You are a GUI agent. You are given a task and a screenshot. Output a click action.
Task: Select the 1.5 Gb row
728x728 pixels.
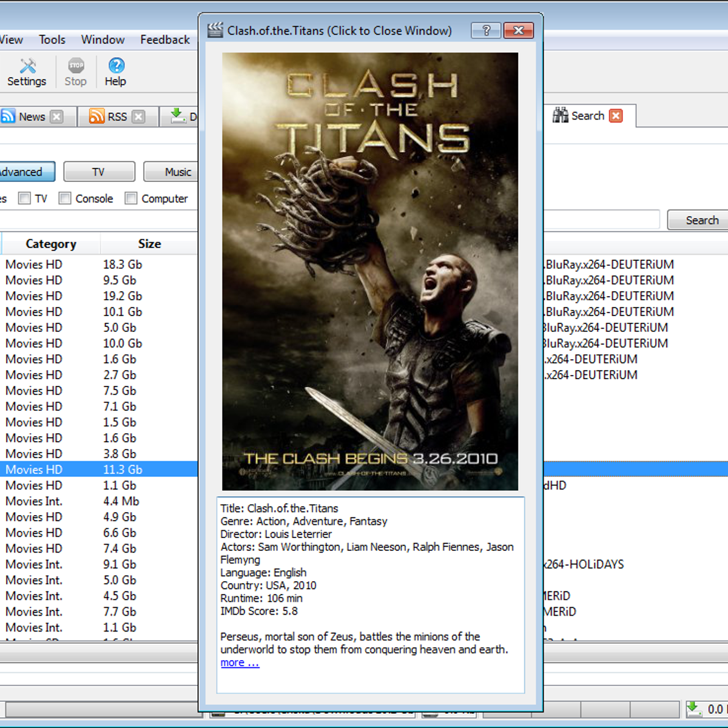click(x=99, y=422)
